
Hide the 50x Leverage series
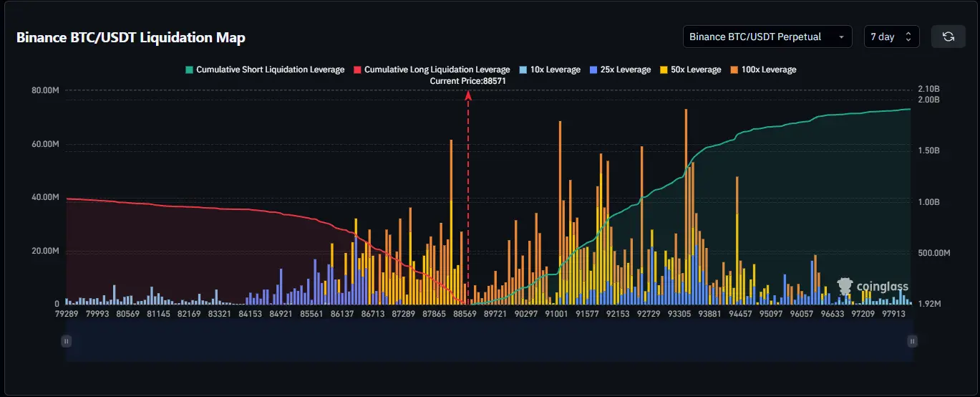(x=695, y=70)
